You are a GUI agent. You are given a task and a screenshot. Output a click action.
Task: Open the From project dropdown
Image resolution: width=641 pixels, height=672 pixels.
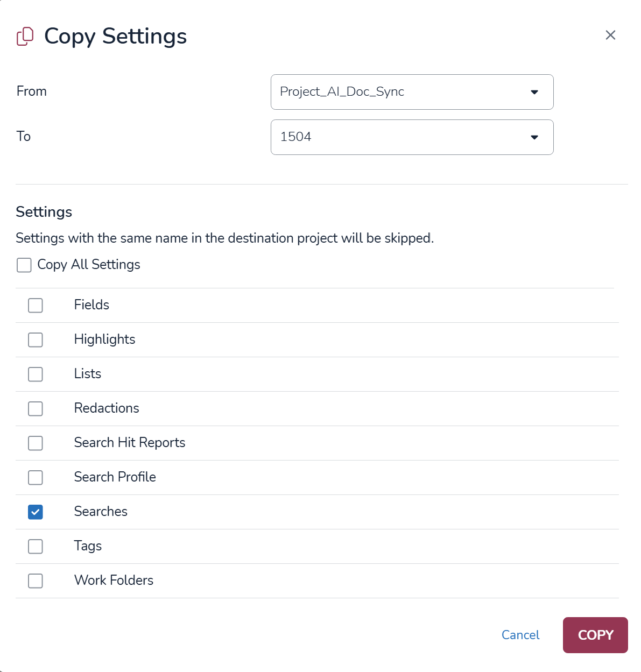click(x=411, y=92)
